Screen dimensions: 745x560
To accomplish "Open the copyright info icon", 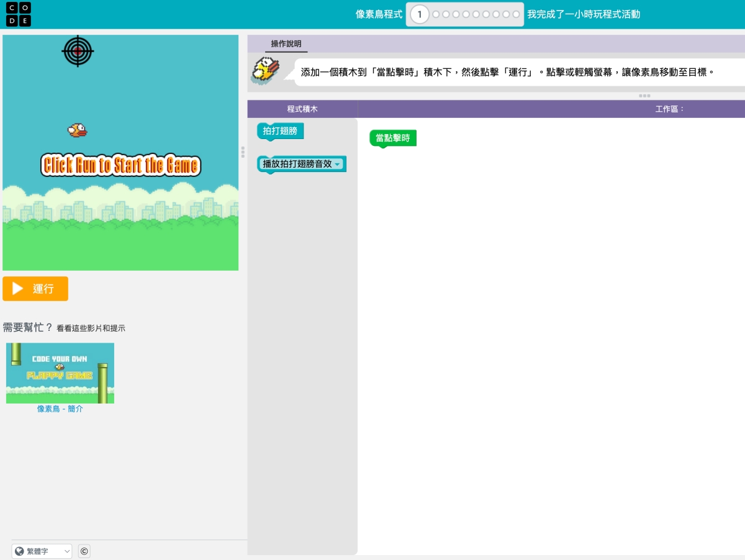I will (x=84, y=551).
